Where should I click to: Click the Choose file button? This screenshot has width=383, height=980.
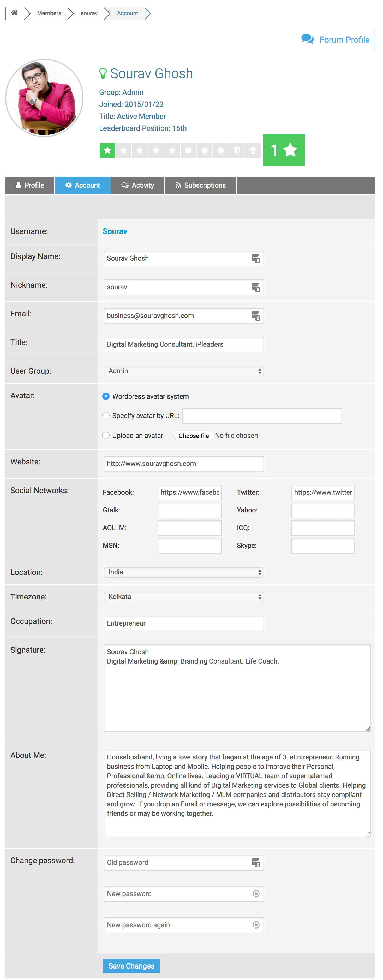193,436
